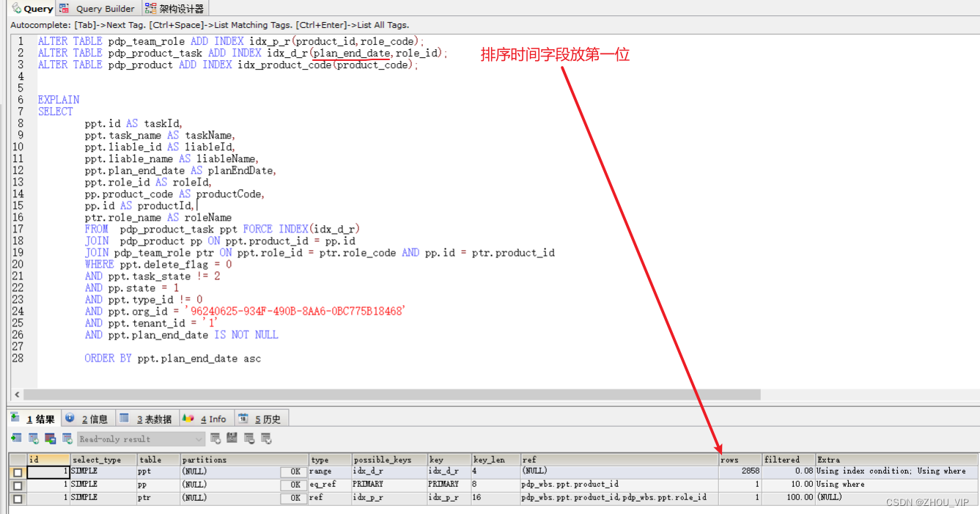This screenshot has height=514, width=980.
Task: Open the Read-only result dropdown
Action: pos(141,438)
